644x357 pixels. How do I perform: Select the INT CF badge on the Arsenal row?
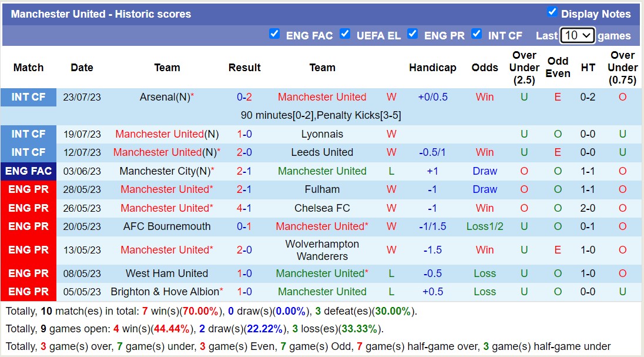click(28, 97)
